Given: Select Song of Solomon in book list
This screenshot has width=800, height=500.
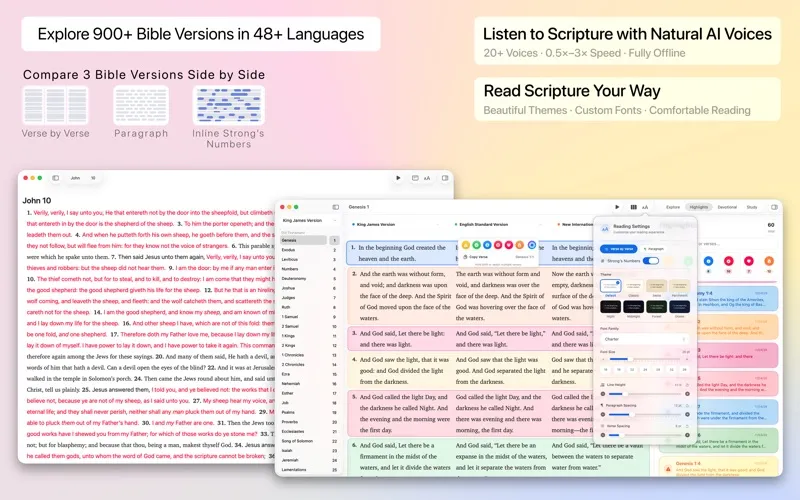Looking at the screenshot, I should click(304, 441).
